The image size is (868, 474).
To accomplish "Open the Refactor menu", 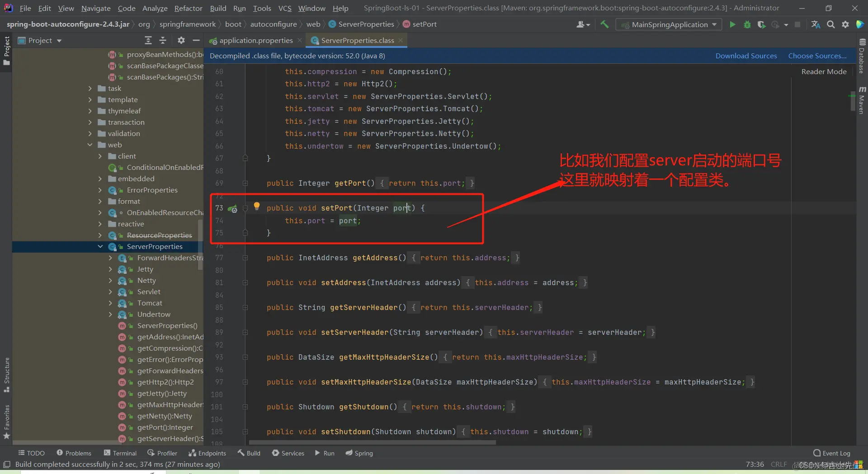I will coord(188,8).
